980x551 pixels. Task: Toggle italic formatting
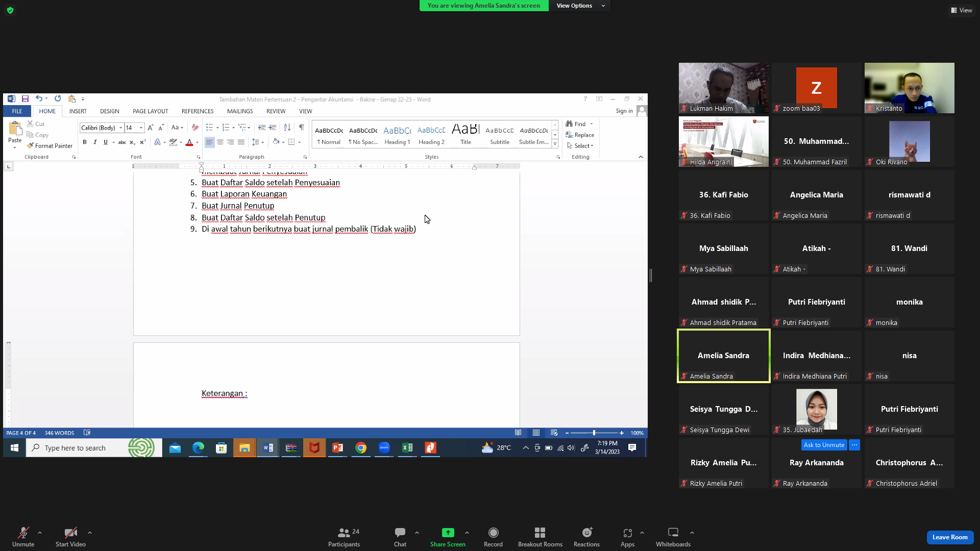click(95, 142)
